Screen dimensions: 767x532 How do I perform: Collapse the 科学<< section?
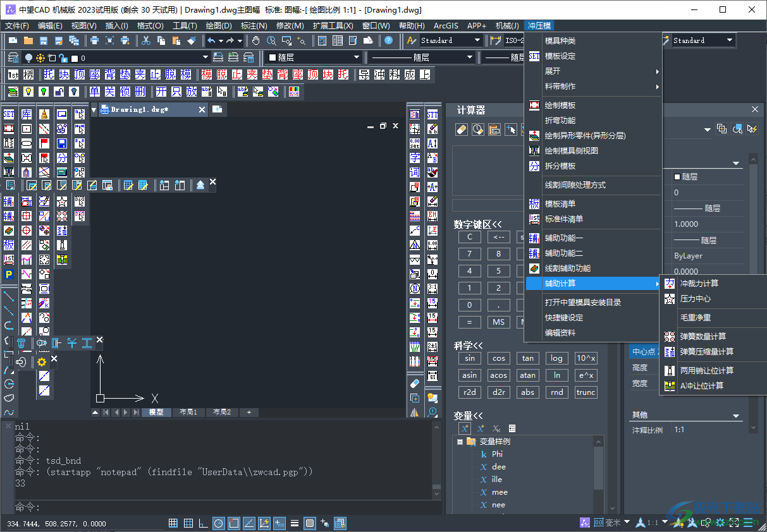click(x=468, y=345)
